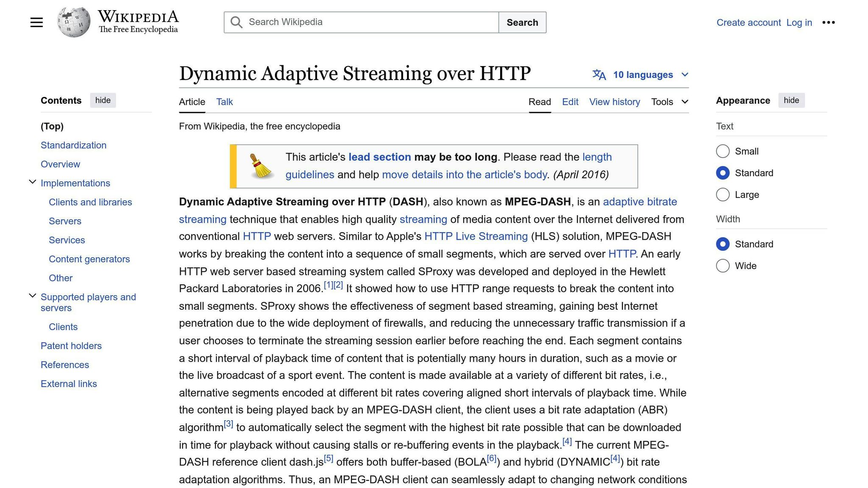Open the adaptive bitrate streaming link
The height and width of the screenshot is (488, 868).
(x=640, y=202)
